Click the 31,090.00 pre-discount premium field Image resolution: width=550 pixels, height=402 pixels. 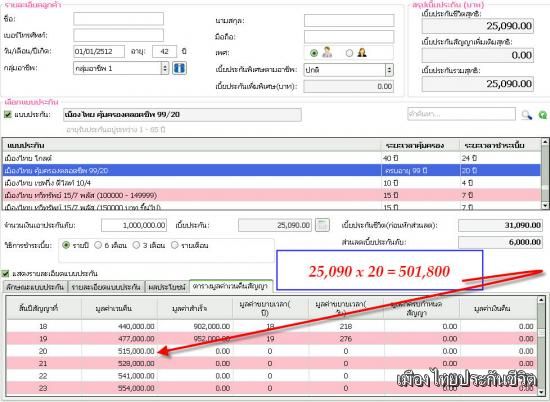[500, 225]
